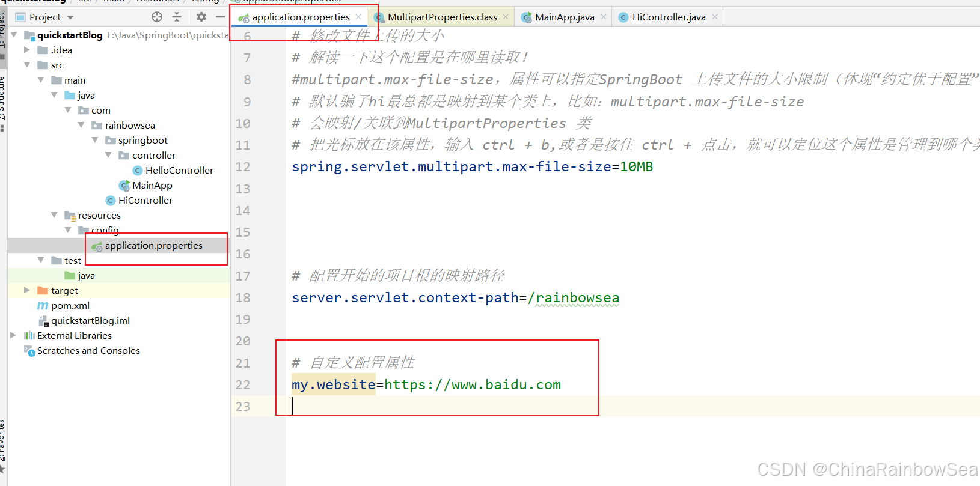980x486 pixels.
Task: Expand the External Libraries arrow
Action: coord(13,335)
